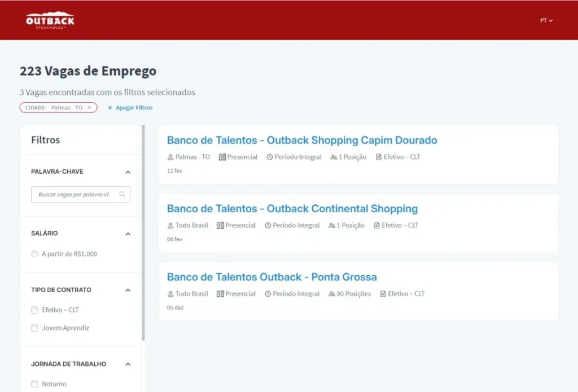Image resolution: width=578 pixels, height=392 pixels.
Task: Click the clock icon in the Continental Shopping listing
Action: (268, 226)
